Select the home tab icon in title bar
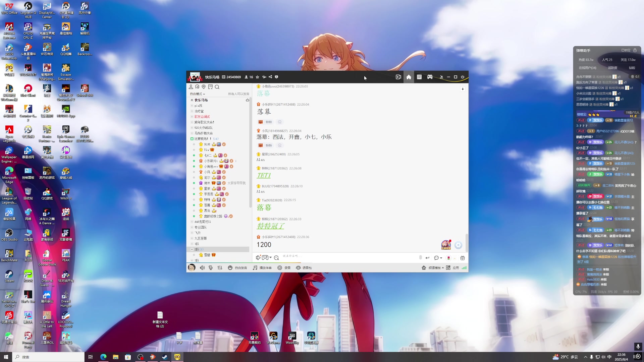The image size is (644, 362). coord(409,77)
